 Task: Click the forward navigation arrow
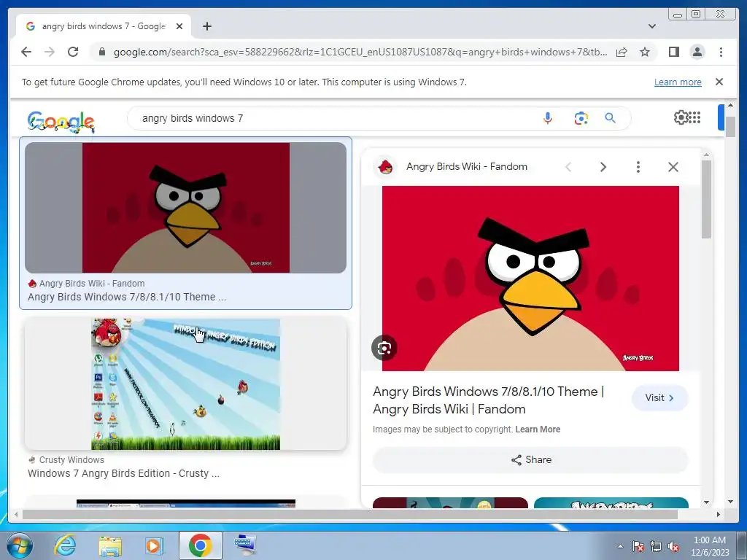pos(50,52)
